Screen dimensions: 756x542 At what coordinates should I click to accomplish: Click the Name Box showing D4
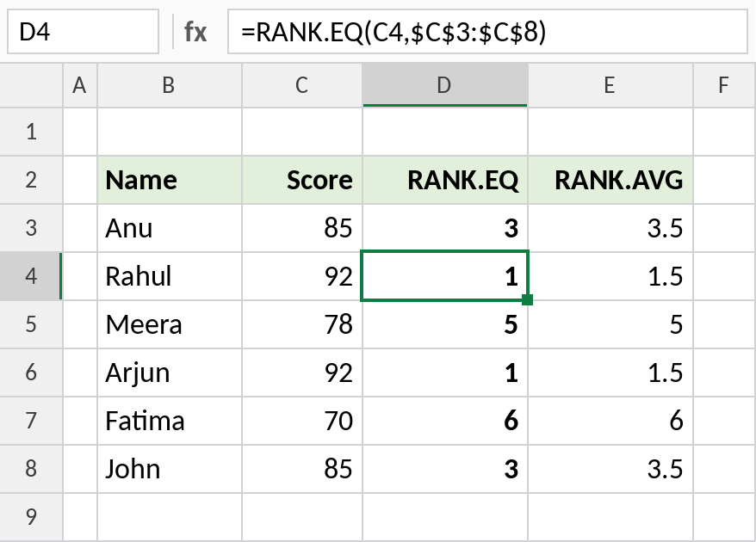[x=83, y=32]
